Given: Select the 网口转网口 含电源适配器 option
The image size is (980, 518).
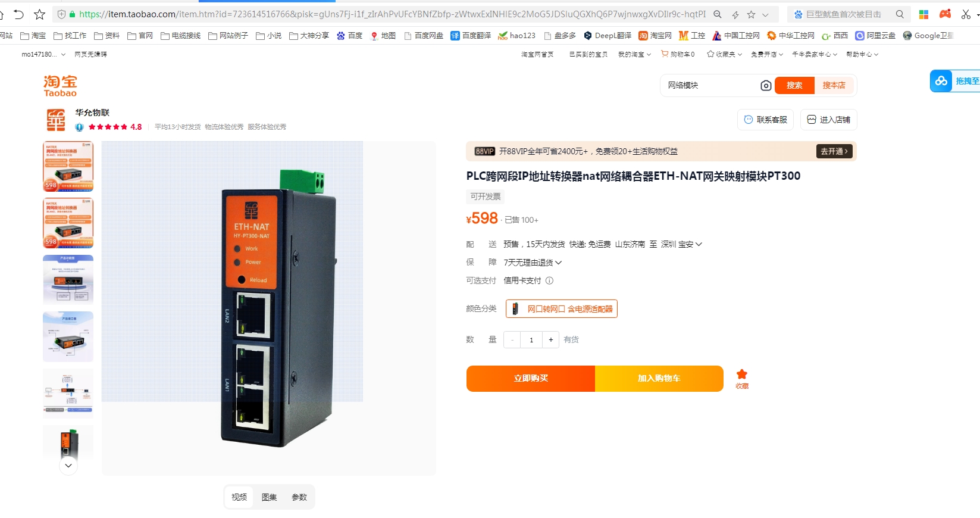Looking at the screenshot, I should point(562,309).
